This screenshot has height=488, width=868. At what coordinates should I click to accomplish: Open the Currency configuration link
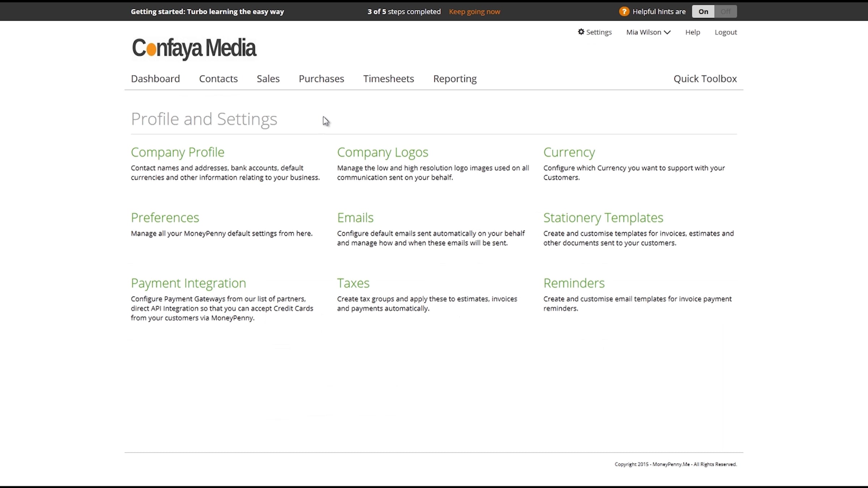click(569, 152)
